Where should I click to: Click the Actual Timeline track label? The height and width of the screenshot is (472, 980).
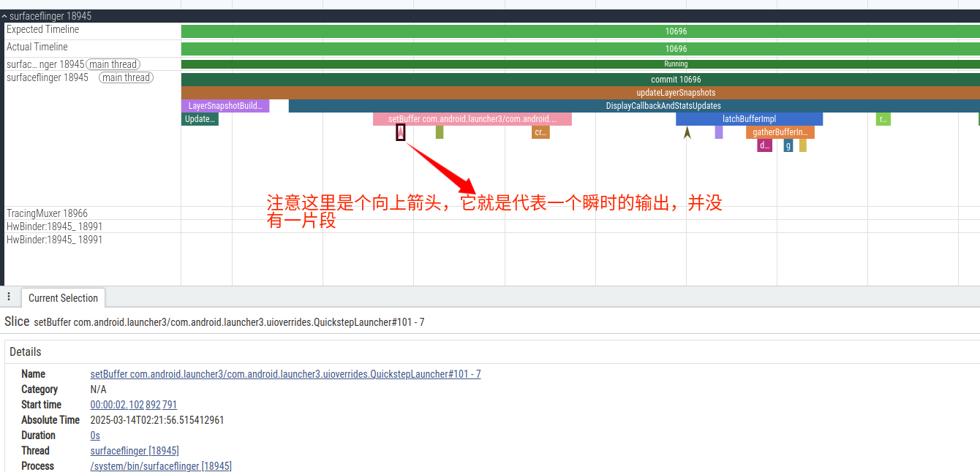coord(37,47)
